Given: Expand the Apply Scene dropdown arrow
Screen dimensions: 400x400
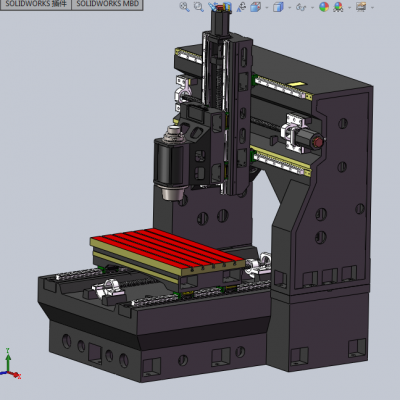Looking at the screenshot, I should coord(349,7).
